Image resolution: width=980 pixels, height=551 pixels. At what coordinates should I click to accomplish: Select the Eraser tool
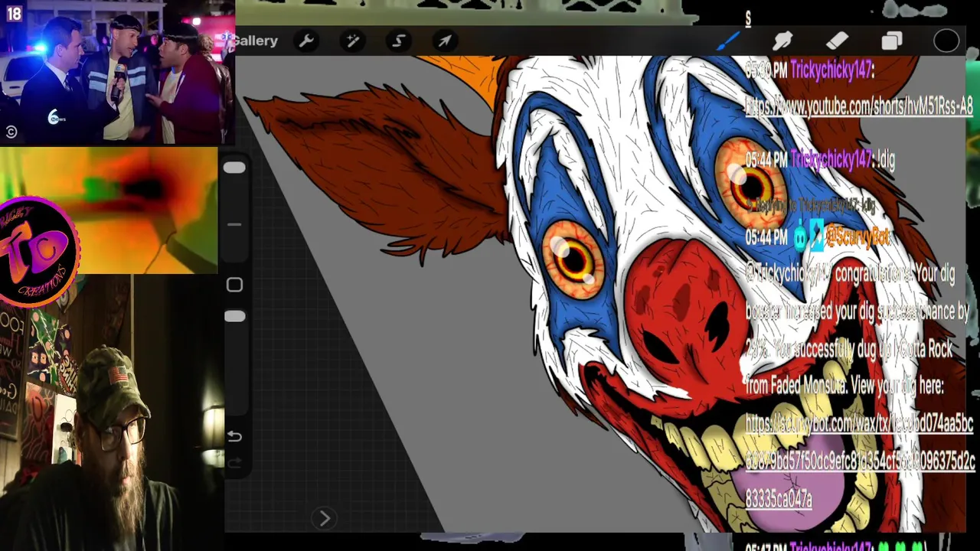(837, 41)
